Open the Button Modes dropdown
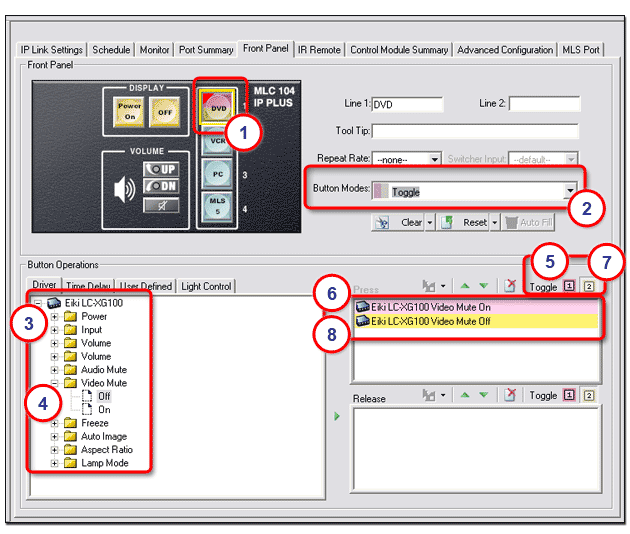 click(570, 191)
